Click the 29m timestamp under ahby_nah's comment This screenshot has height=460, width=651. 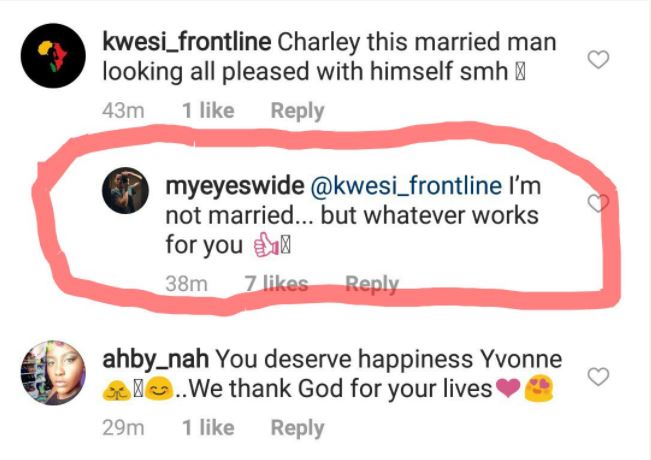click(125, 428)
